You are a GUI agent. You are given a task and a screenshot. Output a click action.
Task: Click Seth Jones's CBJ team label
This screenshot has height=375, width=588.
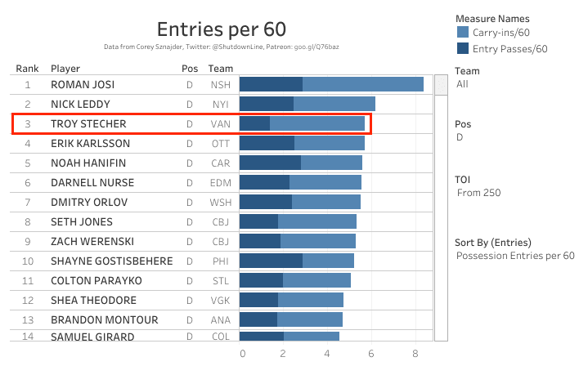pyautogui.click(x=221, y=221)
